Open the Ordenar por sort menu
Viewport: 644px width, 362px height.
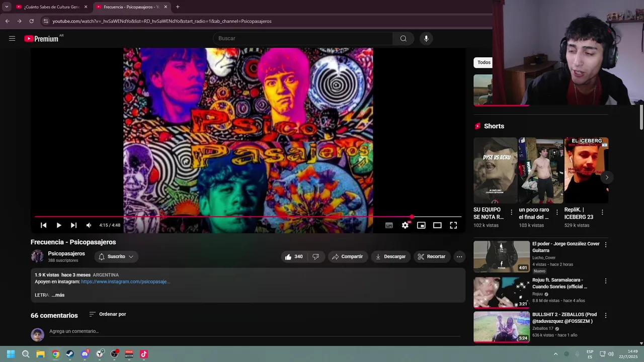click(107, 314)
